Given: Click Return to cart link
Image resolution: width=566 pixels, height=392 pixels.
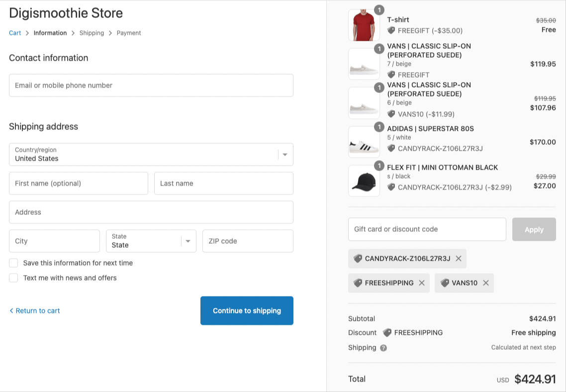Looking at the screenshot, I should click(37, 311).
